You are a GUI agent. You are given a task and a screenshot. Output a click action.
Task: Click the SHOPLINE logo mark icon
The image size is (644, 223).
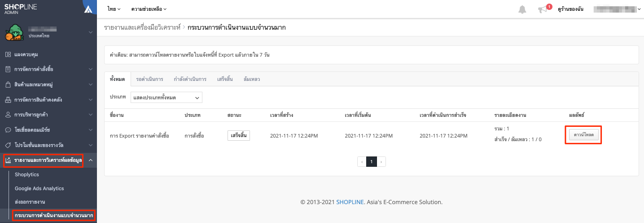click(x=88, y=9)
